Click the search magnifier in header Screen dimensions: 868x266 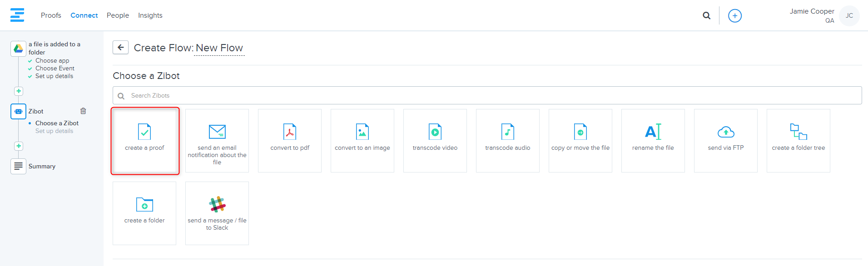[x=706, y=15]
